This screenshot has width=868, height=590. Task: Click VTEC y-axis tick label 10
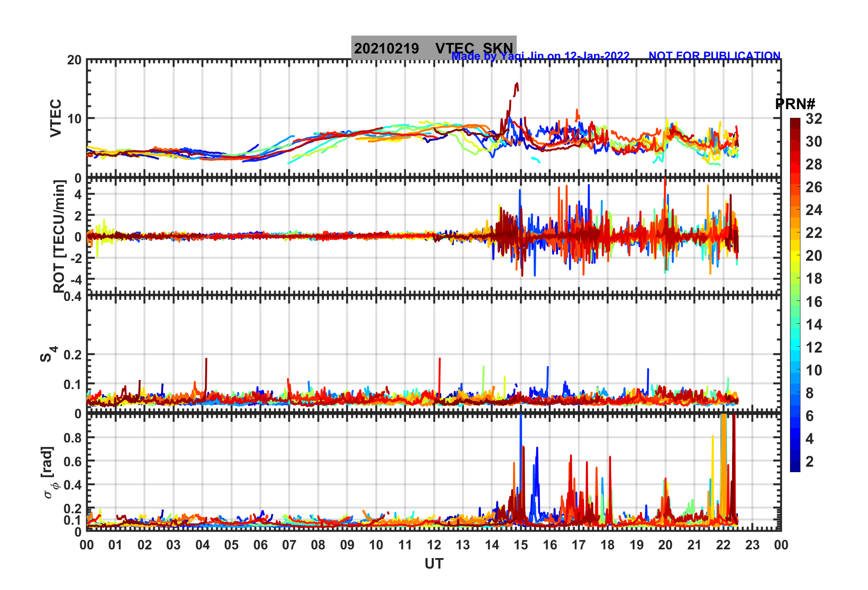74,119
